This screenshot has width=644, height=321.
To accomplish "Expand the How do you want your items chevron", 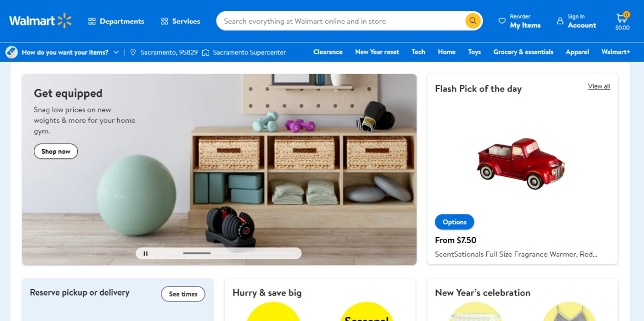I will [x=116, y=52].
